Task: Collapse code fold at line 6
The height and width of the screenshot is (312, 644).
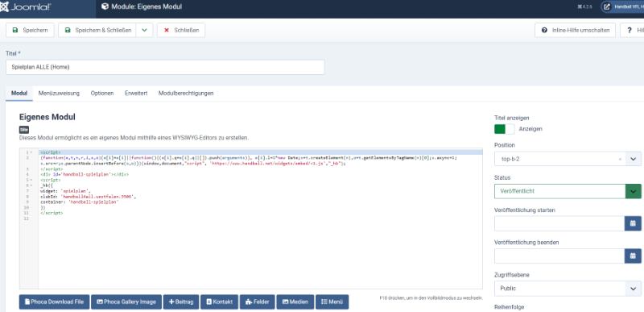Action: [x=31, y=185]
